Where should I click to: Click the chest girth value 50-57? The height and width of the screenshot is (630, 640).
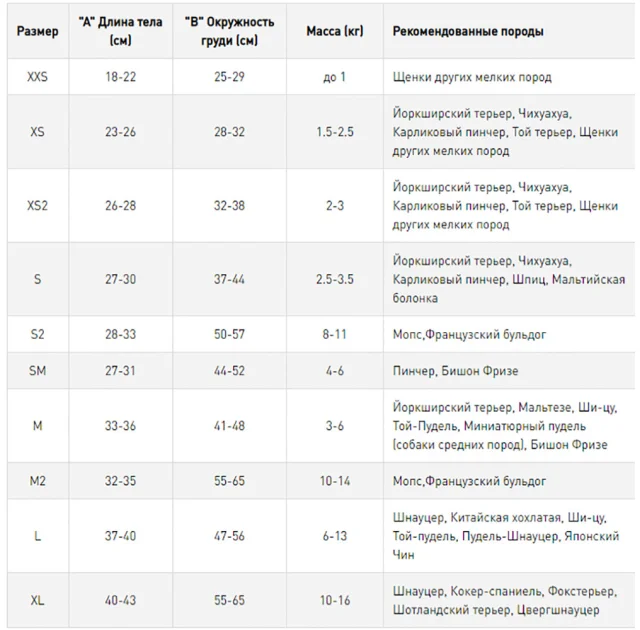(x=229, y=334)
